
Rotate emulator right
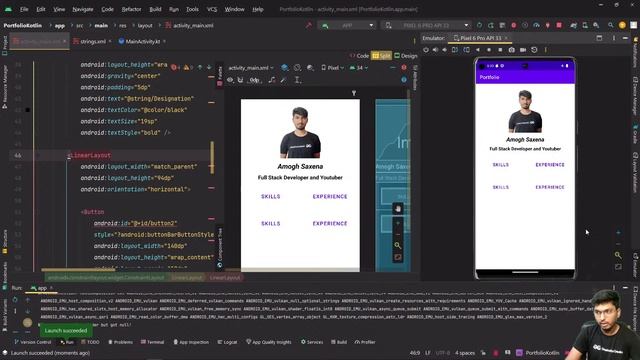click(x=467, y=50)
